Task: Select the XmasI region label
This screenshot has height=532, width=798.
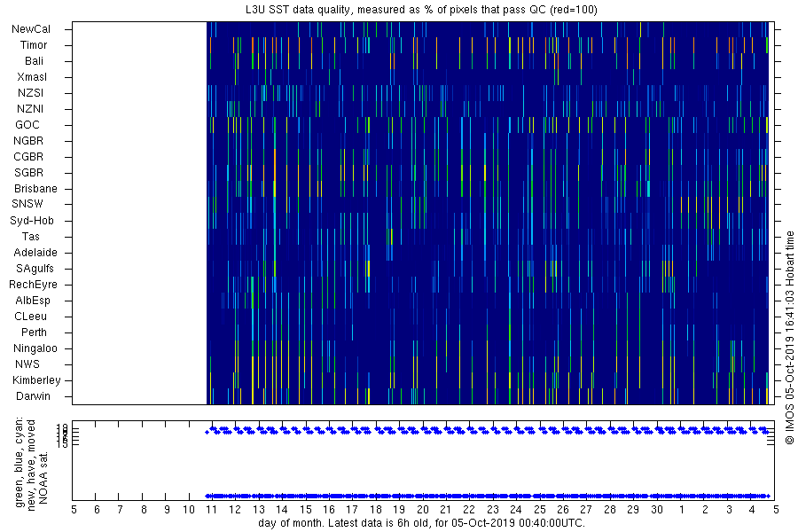Action: tap(32, 77)
